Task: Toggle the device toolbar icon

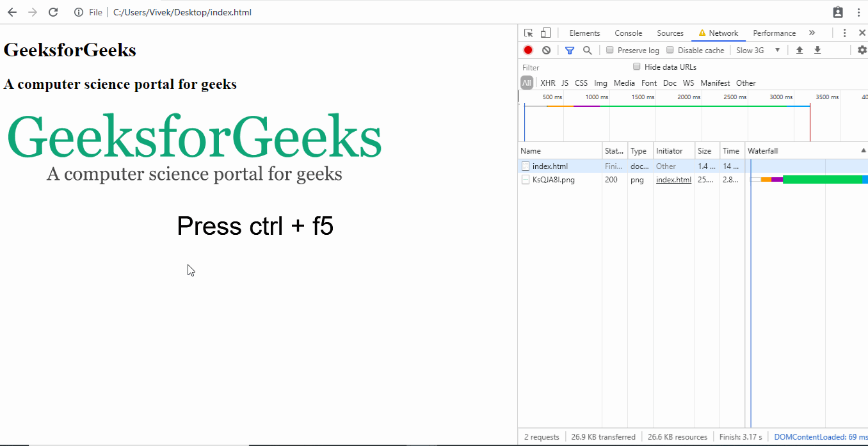Action: (x=545, y=33)
